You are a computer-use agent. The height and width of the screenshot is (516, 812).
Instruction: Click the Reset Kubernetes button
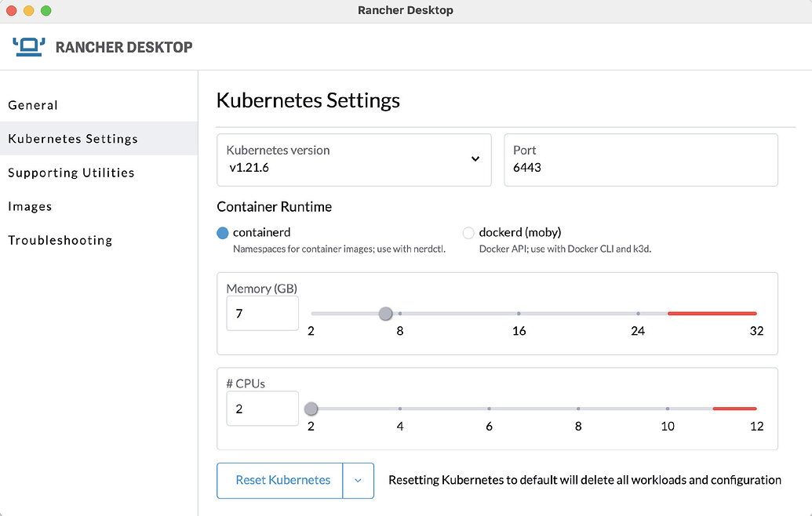click(282, 480)
